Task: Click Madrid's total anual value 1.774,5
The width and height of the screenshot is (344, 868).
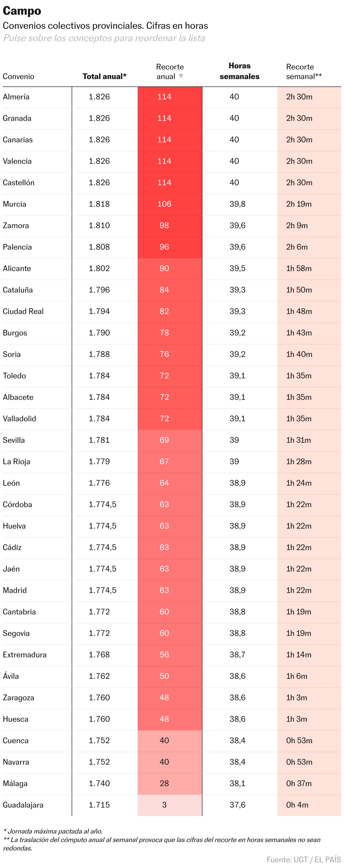Action: click(x=102, y=590)
